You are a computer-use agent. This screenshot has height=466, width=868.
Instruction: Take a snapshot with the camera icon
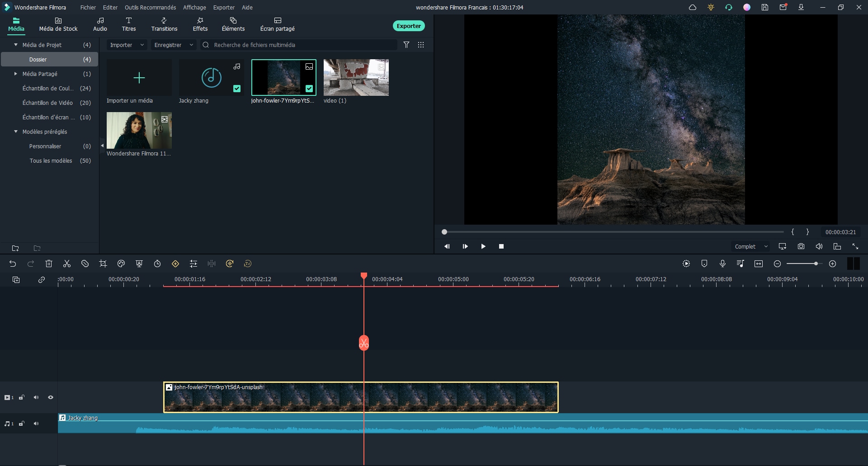[x=801, y=246]
